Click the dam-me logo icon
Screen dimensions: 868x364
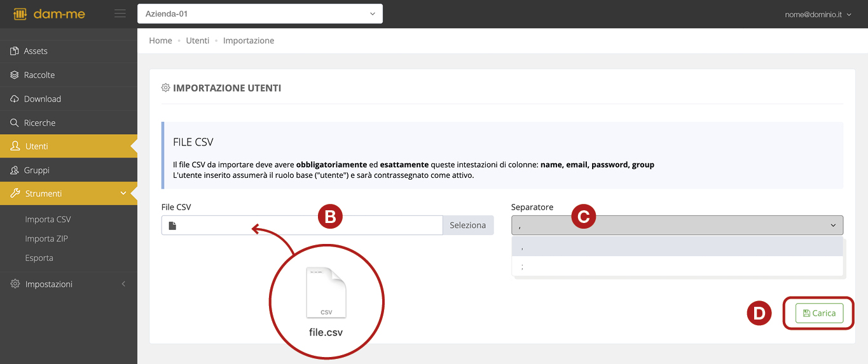pyautogui.click(x=19, y=13)
